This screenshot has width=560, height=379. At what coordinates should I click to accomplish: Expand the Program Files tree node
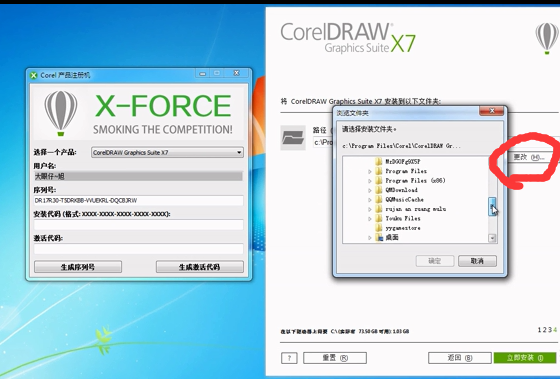[x=370, y=171]
